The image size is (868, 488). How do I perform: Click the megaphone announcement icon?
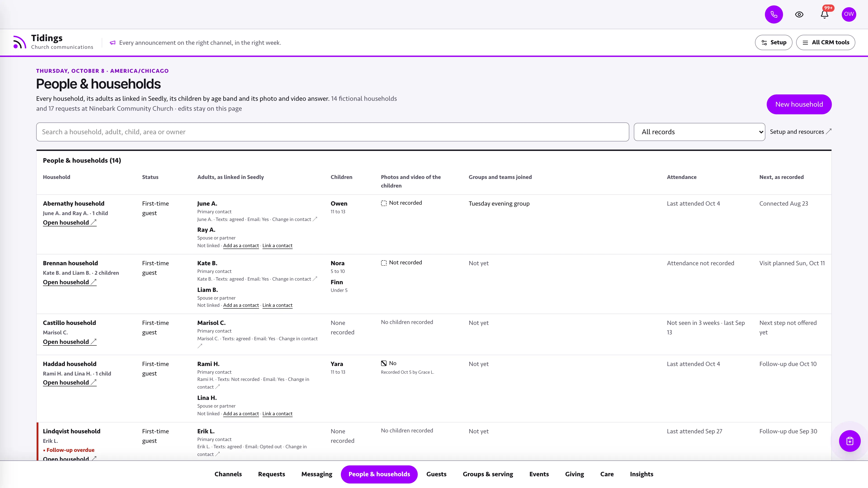(113, 43)
